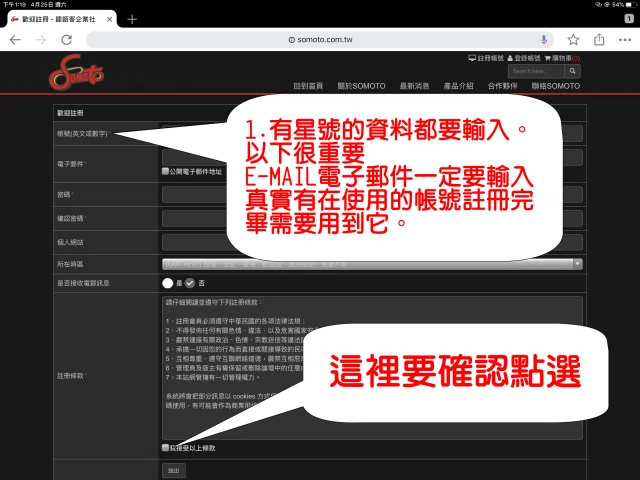The image size is (640, 480).
Task: Close the current browser tab
Action: (x=109, y=19)
